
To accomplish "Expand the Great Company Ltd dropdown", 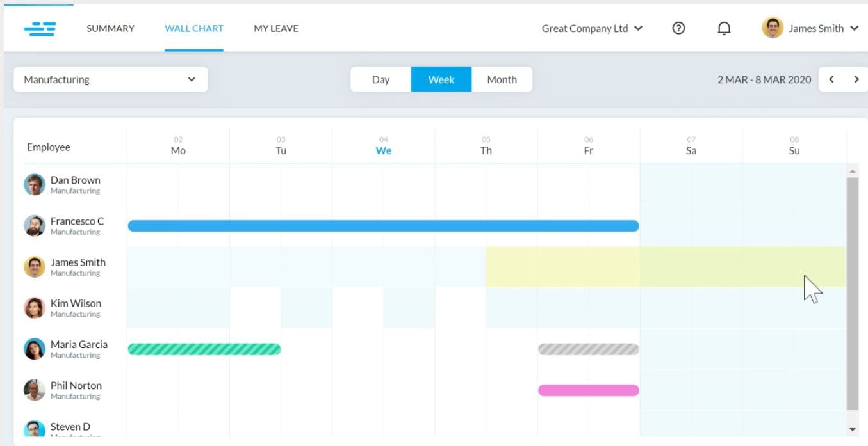I will tap(591, 28).
